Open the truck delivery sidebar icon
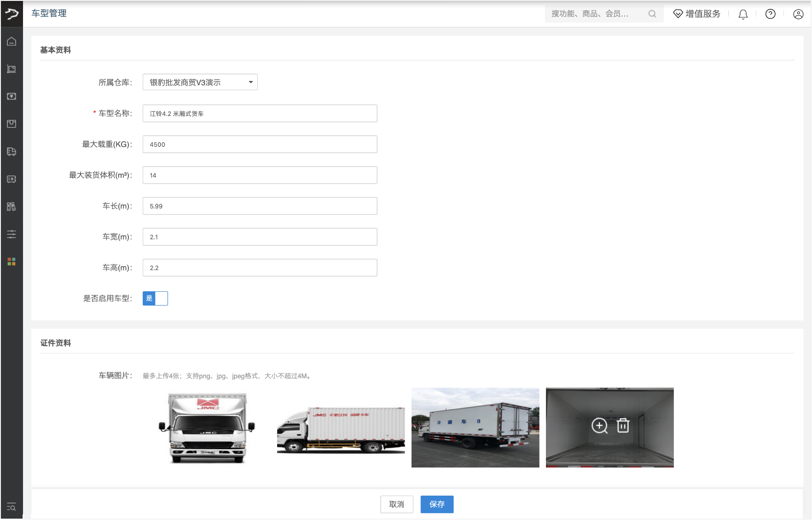This screenshot has height=520, width=812. (12, 151)
